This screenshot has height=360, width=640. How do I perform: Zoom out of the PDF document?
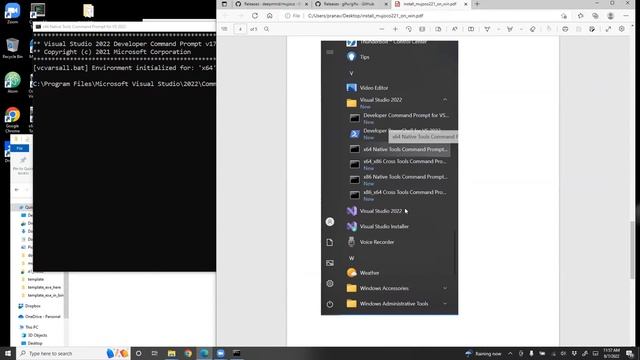point(382,29)
